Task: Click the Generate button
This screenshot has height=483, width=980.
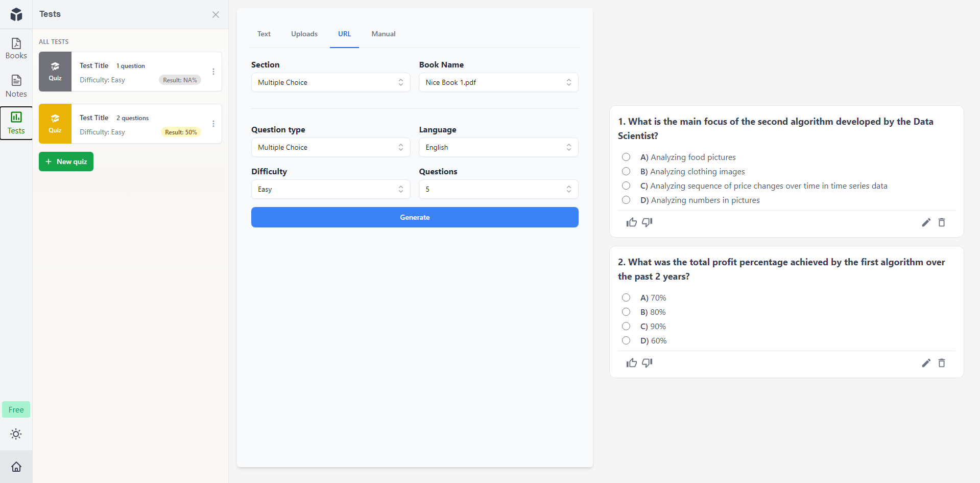Action: 414,217
